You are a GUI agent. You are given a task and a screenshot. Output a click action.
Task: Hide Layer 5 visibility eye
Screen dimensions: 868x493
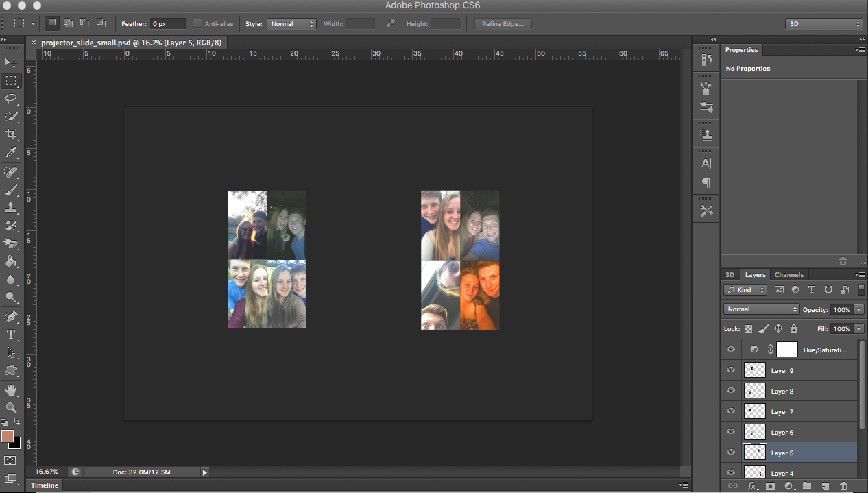pyautogui.click(x=731, y=452)
